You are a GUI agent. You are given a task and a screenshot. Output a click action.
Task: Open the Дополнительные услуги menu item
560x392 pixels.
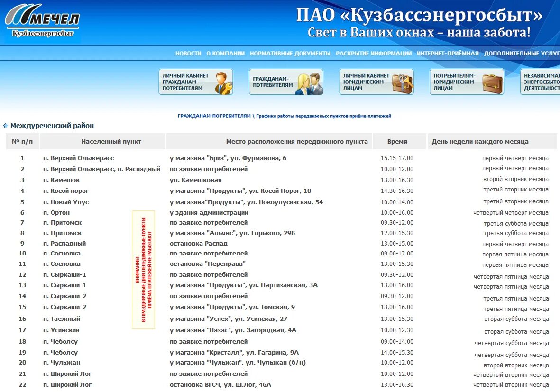pos(522,53)
